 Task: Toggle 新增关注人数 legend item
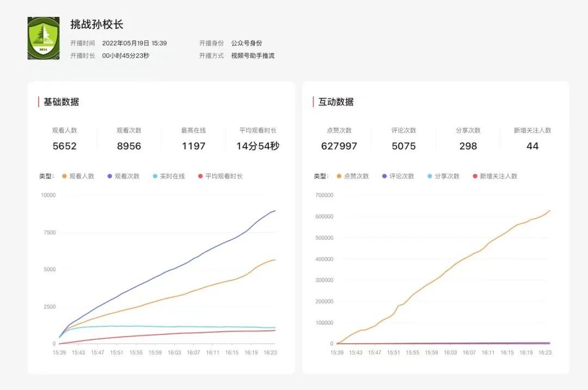coord(495,176)
